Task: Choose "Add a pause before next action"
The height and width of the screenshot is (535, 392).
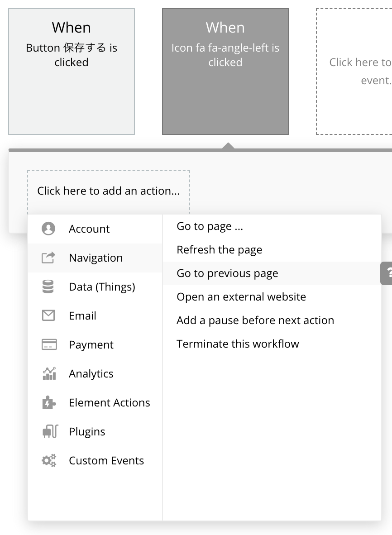Action: pyautogui.click(x=255, y=320)
